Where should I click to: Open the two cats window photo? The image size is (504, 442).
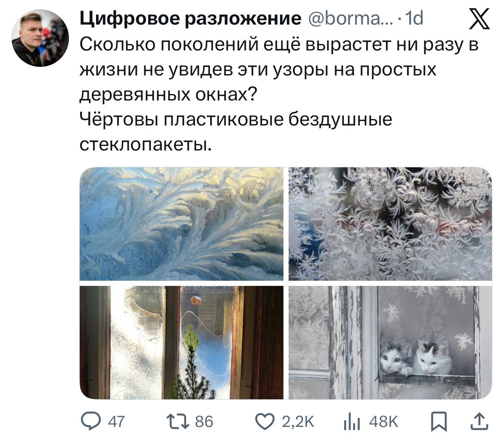pos(390,342)
